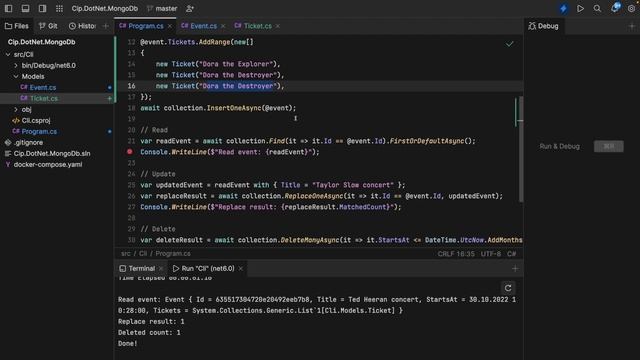
Task: Change the C# language mode
Action: coord(511,254)
